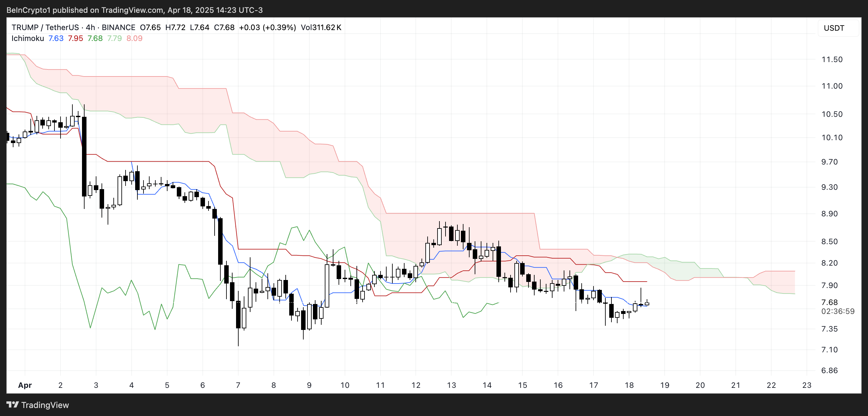Viewport: 868px width, 416px height.
Task: Select the green Ichimoku value 7.68
Action: point(94,38)
